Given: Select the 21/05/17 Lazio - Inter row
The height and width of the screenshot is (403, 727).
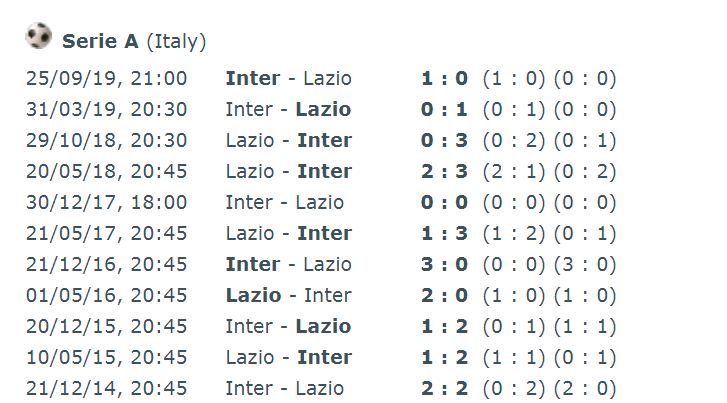Looking at the screenshot, I should (321, 233).
